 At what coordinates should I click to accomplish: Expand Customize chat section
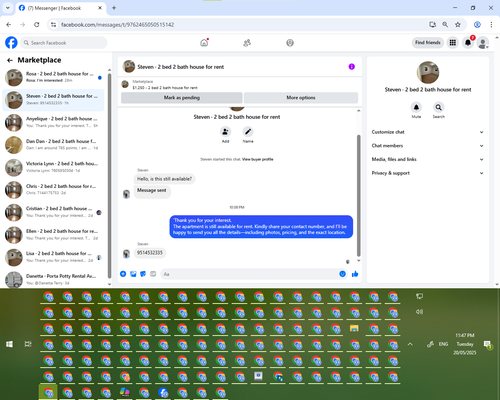tap(428, 132)
